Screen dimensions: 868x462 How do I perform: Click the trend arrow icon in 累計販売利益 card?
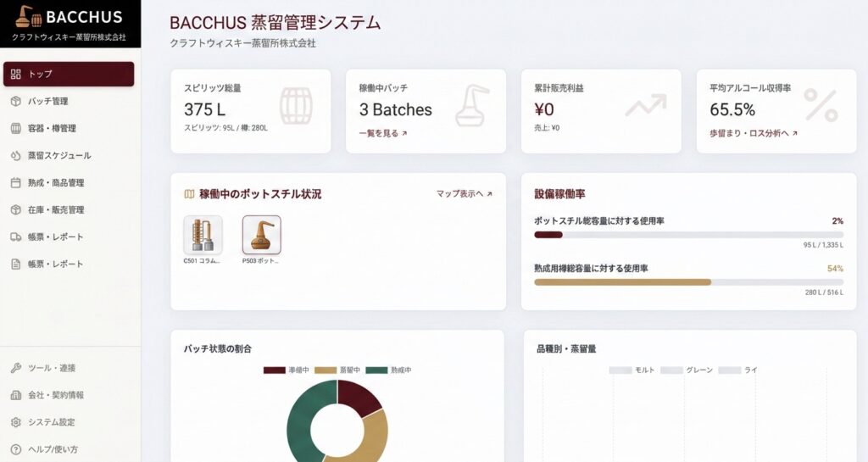click(x=646, y=105)
